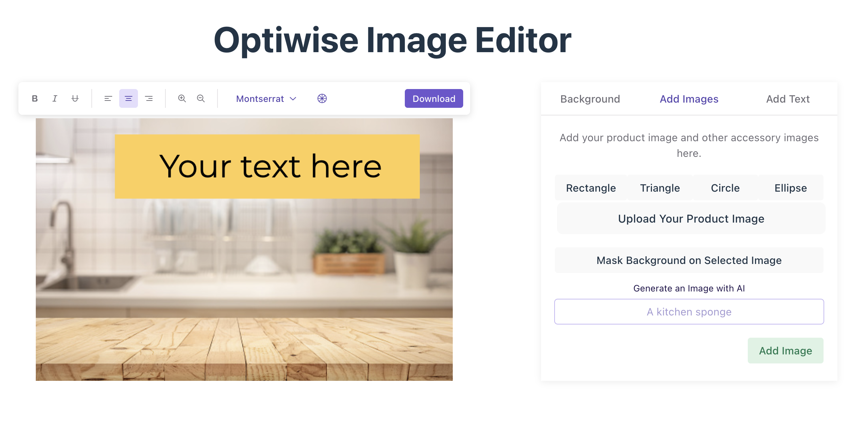
Task: Click Upload Your Product Image button
Action: (690, 218)
